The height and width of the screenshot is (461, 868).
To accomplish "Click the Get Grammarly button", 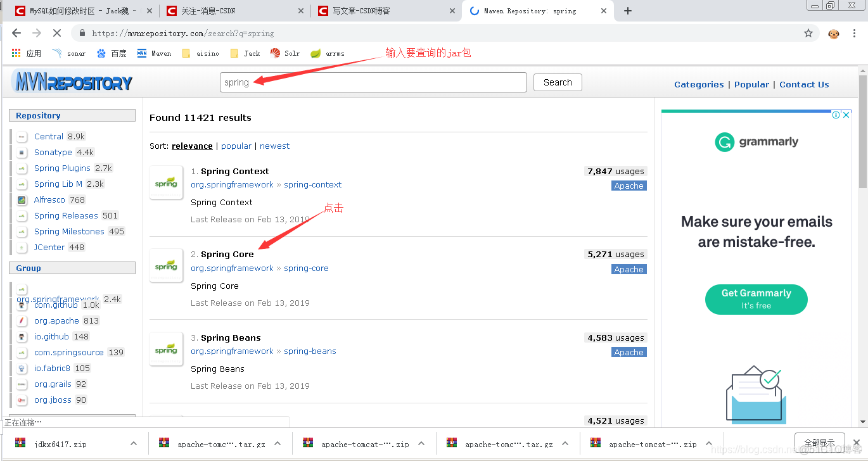I will click(756, 299).
